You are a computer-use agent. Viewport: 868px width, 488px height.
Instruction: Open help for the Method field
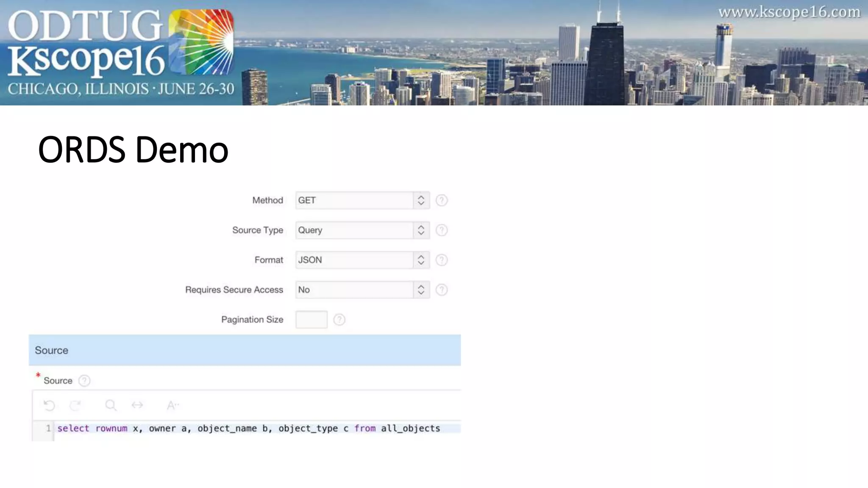point(442,200)
